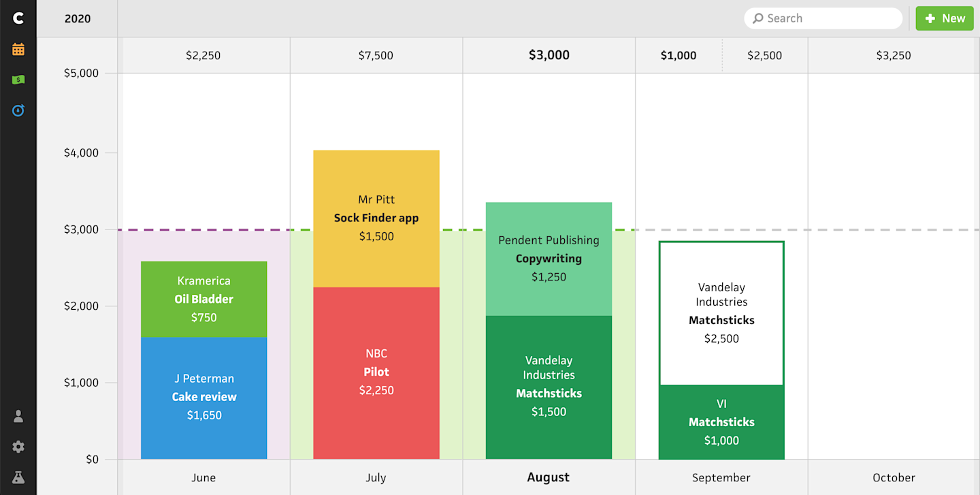Click August total $3,000
The width and height of the screenshot is (980, 495).
[549, 55]
